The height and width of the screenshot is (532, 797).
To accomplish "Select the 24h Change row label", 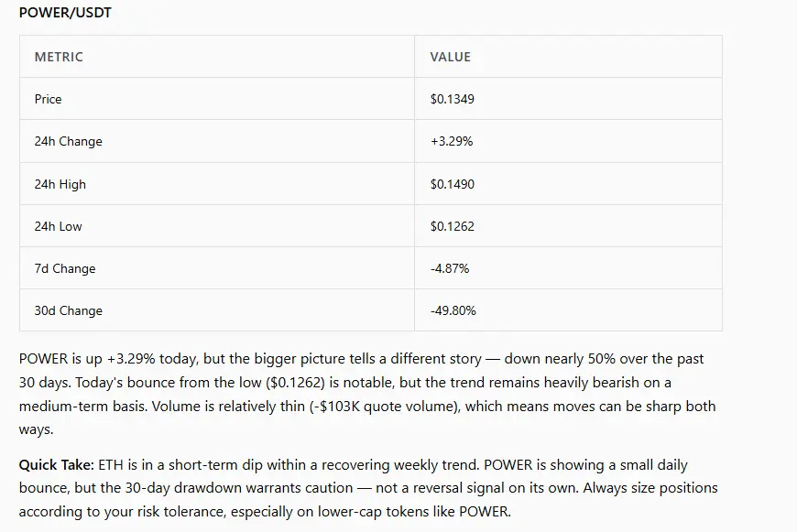I will (68, 141).
